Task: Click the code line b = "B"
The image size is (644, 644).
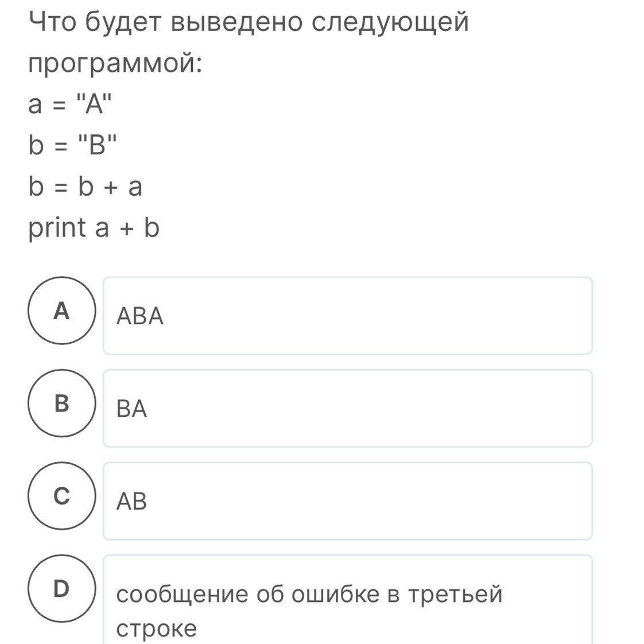Action: [x=72, y=146]
